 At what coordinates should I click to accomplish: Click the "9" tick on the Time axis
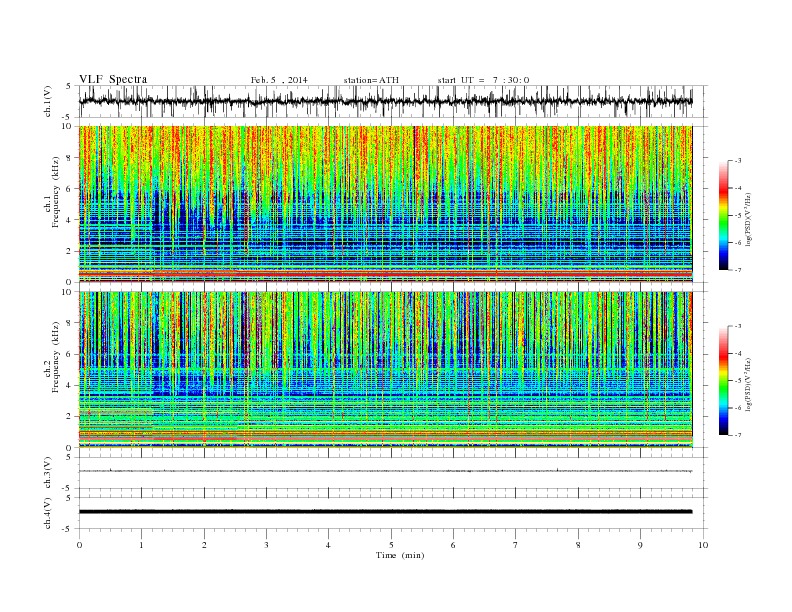[640, 545]
